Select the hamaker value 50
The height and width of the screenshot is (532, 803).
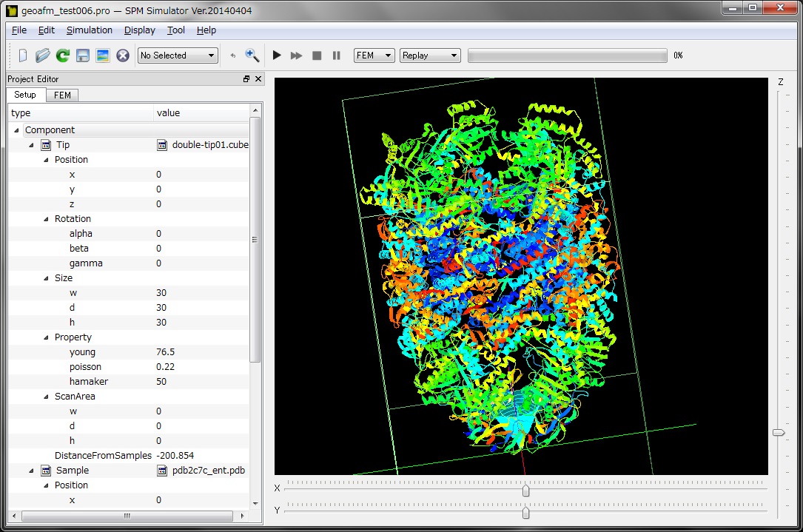(161, 382)
